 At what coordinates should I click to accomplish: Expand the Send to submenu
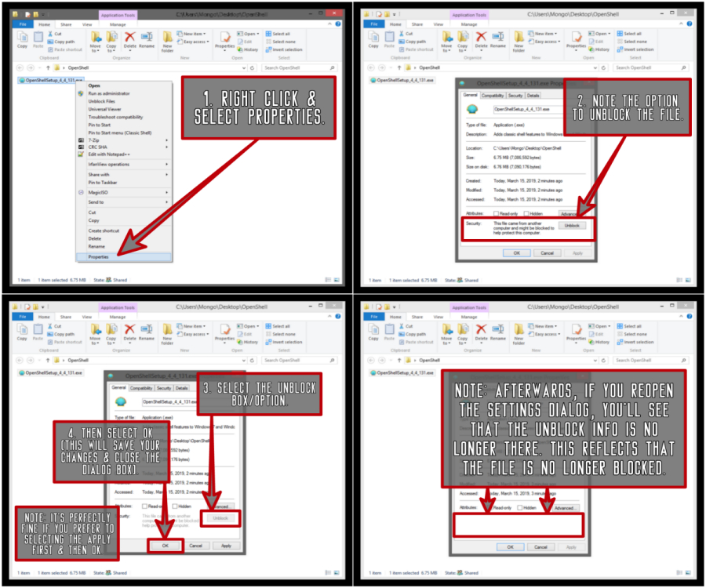tap(95, 202)
